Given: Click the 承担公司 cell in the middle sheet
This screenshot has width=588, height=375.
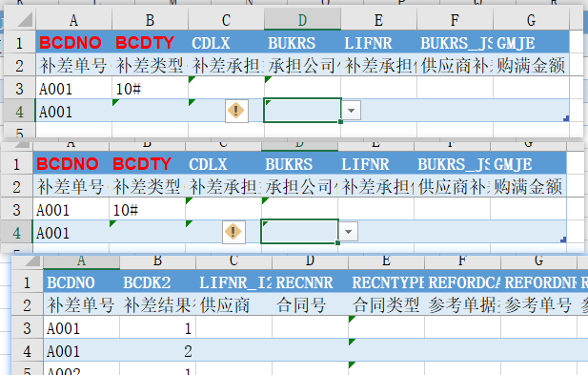Looking at the screenshot, I should 299,187.
